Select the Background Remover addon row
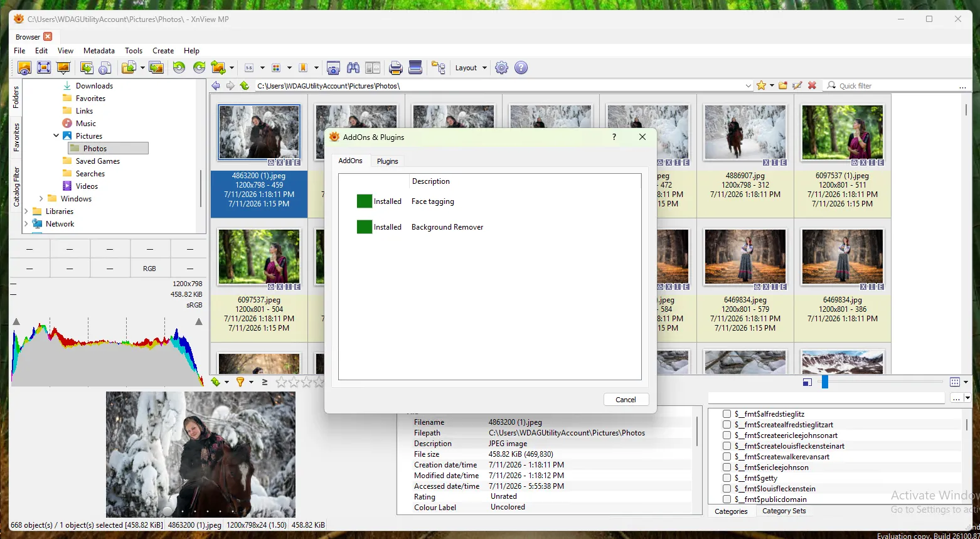980x539 pixels. pyautogui.click(x=489, y=227)
